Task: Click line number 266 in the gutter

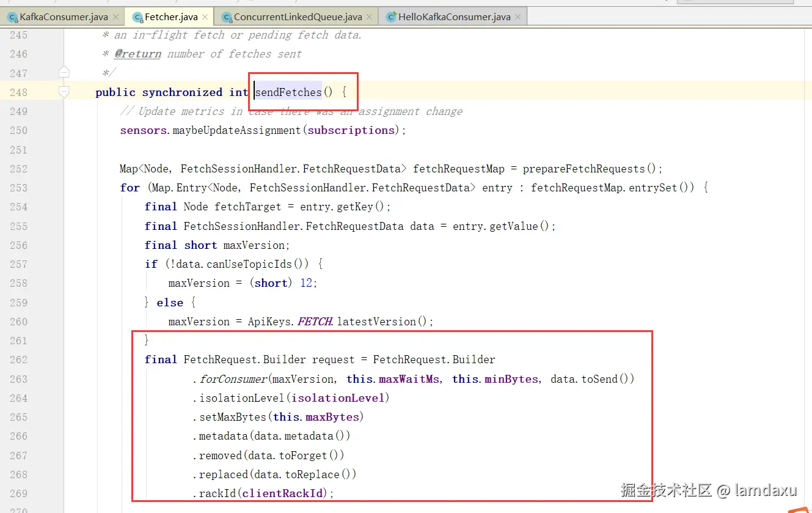Action: pyautogui.click(x=18, y=436)
